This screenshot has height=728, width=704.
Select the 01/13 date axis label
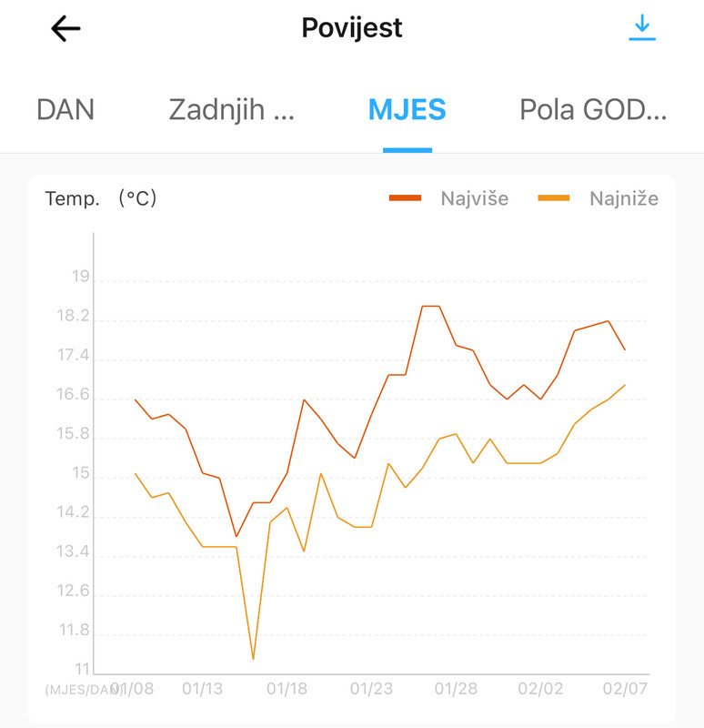click(202, 689)
